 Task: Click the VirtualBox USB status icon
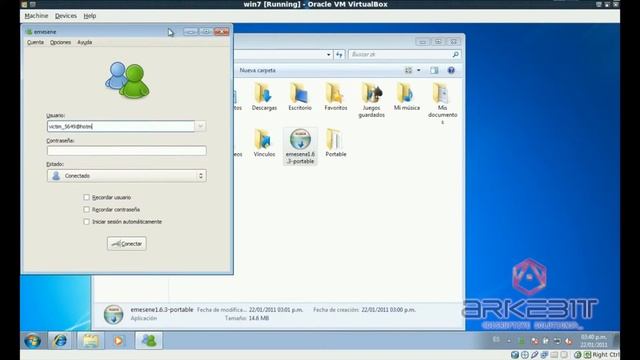(535, 355)
